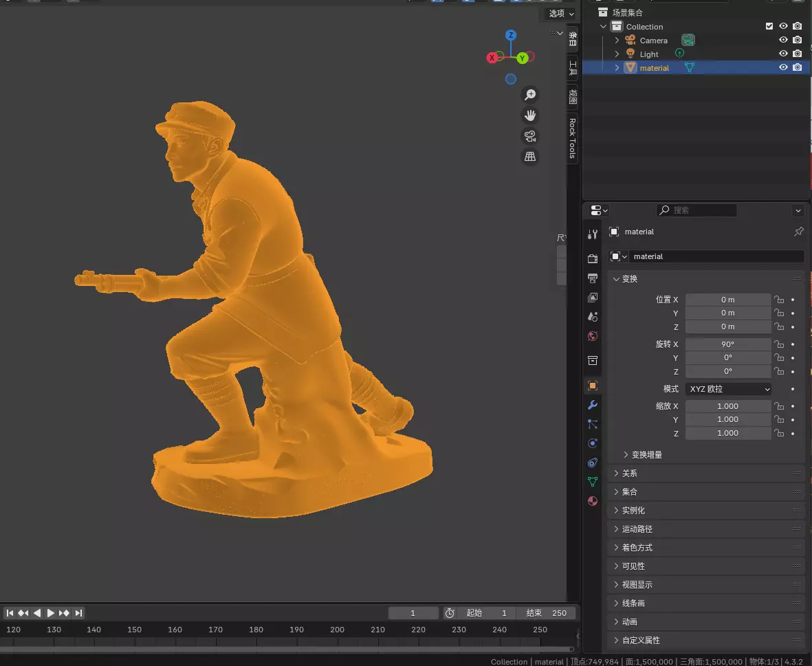Jump to the last frame
The height and width of the screenshot is (666, 812).
coord(78,612)
